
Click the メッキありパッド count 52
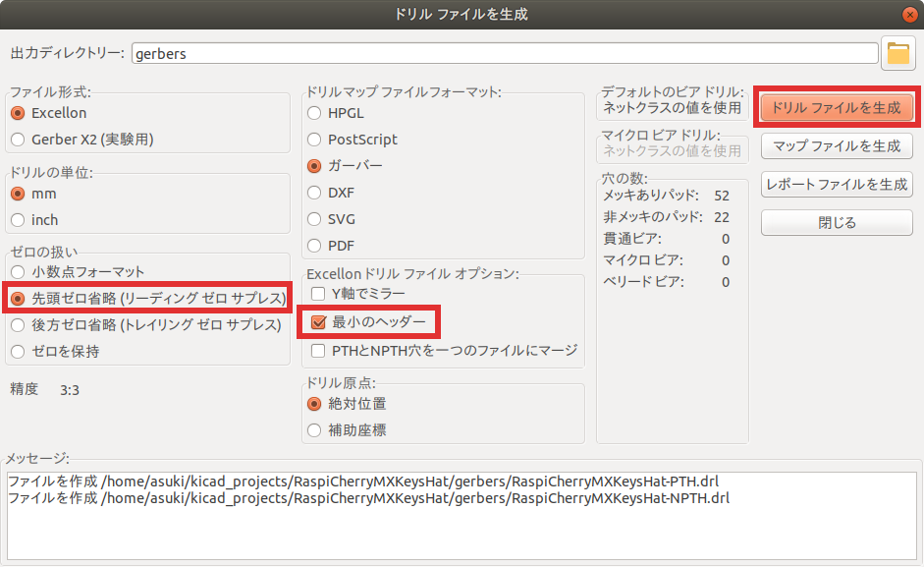[722, 196]
